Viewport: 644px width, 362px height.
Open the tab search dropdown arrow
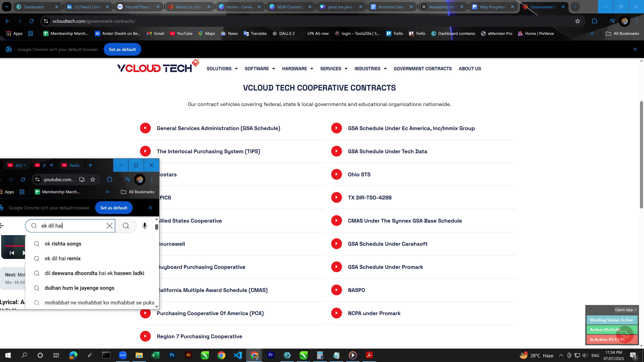[7, 7]
